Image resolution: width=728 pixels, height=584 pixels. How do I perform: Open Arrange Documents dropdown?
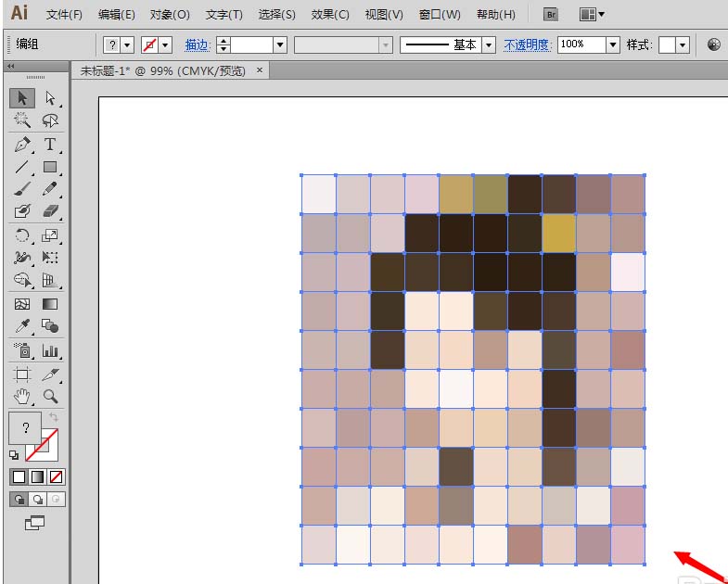click(592, 15)
